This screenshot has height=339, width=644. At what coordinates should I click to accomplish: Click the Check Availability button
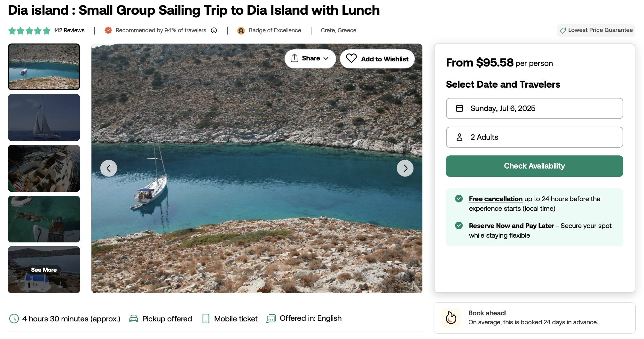click(534, 166)
